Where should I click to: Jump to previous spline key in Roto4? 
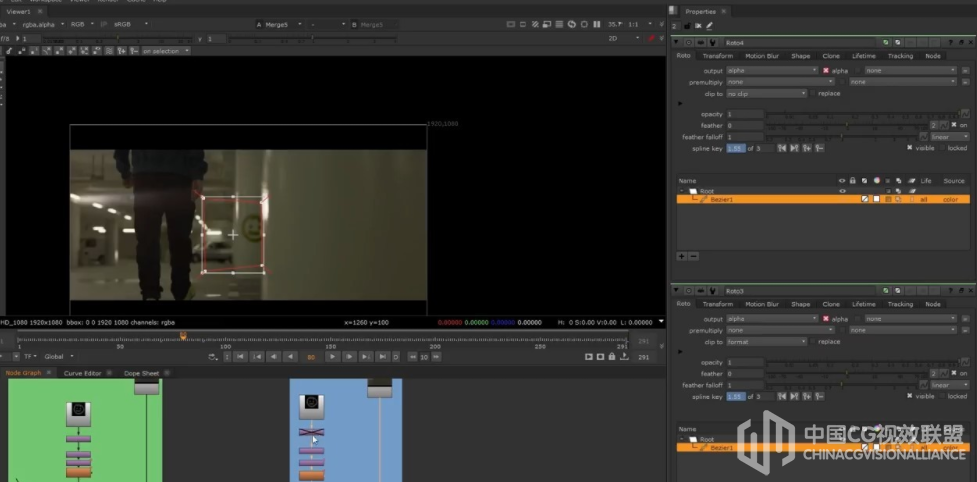[782, 148]
